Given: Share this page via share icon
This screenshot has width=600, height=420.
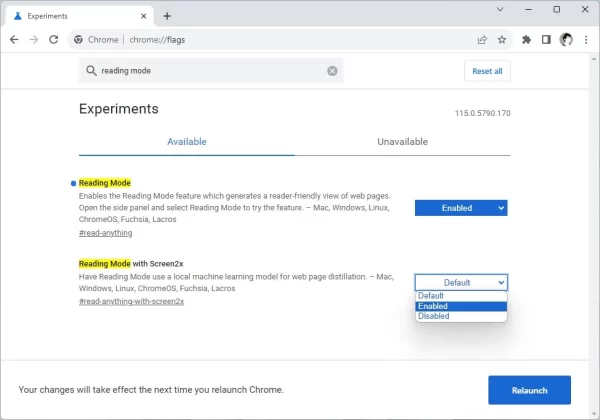Looking at the screenshot, I should (482, 39).
